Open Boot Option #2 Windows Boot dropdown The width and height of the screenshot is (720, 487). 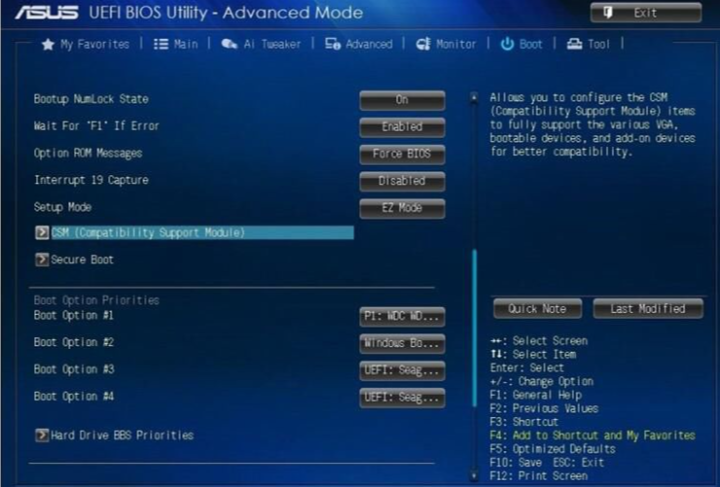point(402,343)
